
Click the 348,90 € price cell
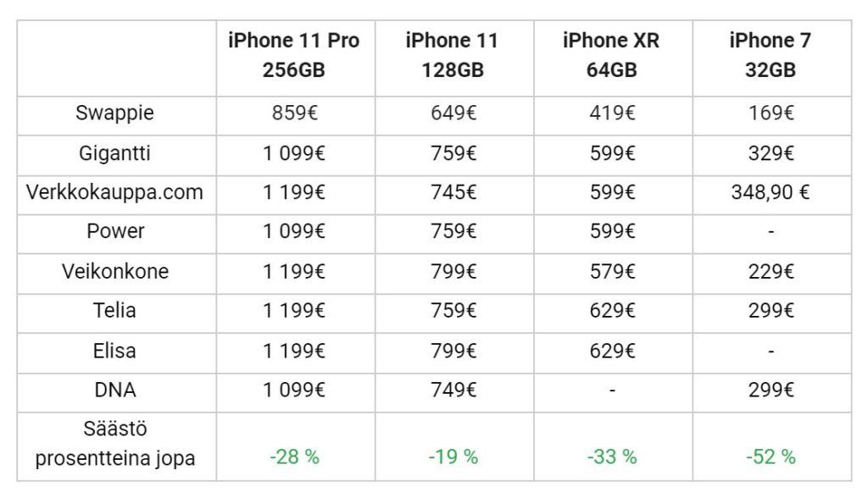coord(771,192)
